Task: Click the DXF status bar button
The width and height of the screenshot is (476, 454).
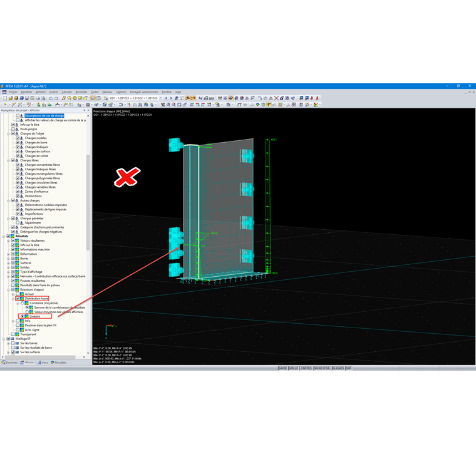Action: (x=348, y=368)
